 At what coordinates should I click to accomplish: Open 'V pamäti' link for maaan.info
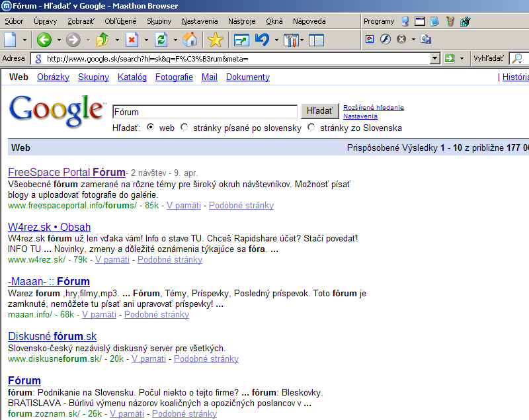99,314
